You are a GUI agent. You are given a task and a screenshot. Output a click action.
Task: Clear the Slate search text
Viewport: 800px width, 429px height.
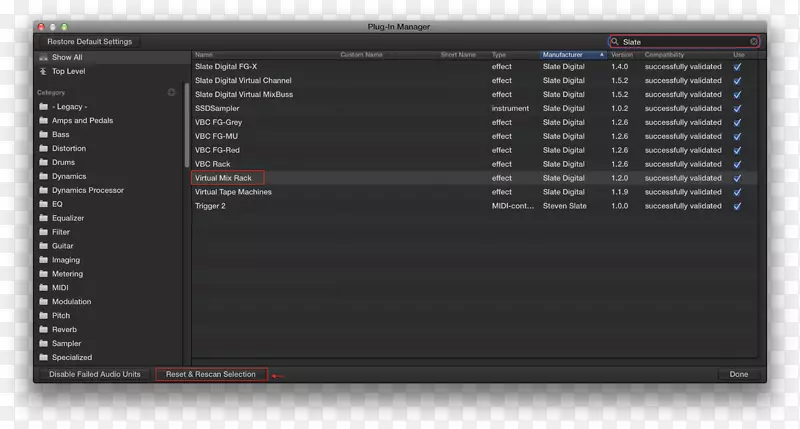[x=754, y=42]
